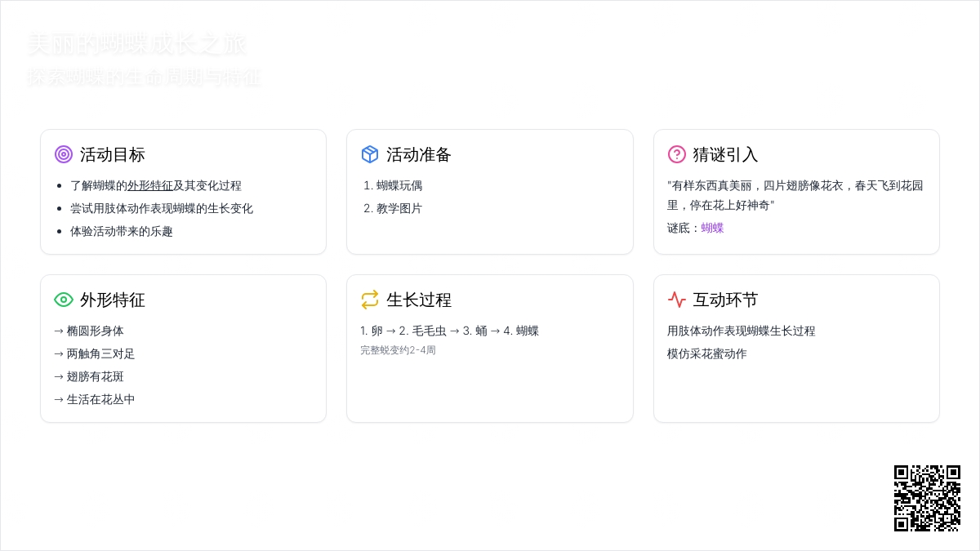Viewport: 980px width, 551px height.
Task: Click the line 生活在花丛中
Action: tap(95, 399)
